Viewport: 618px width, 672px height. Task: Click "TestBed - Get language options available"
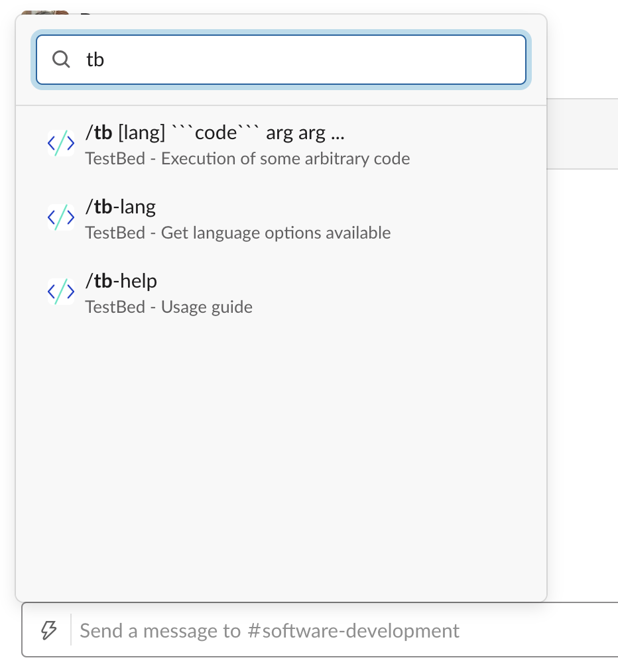point(238,233)
